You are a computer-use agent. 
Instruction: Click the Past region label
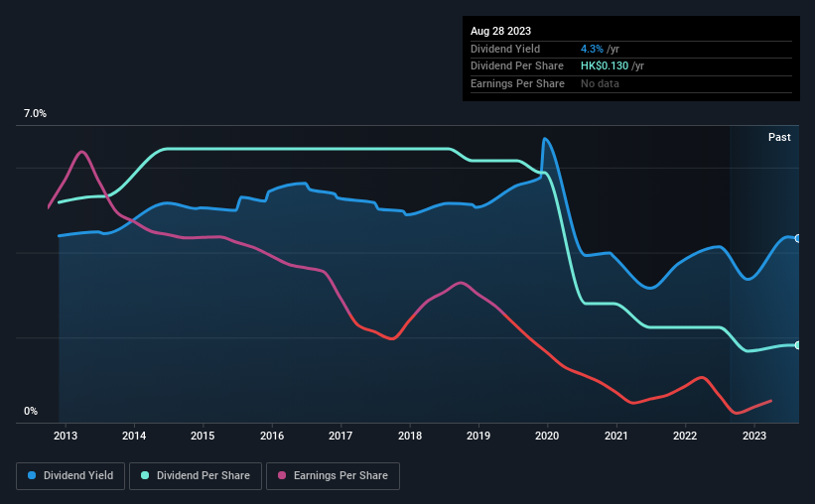[779, 137]
